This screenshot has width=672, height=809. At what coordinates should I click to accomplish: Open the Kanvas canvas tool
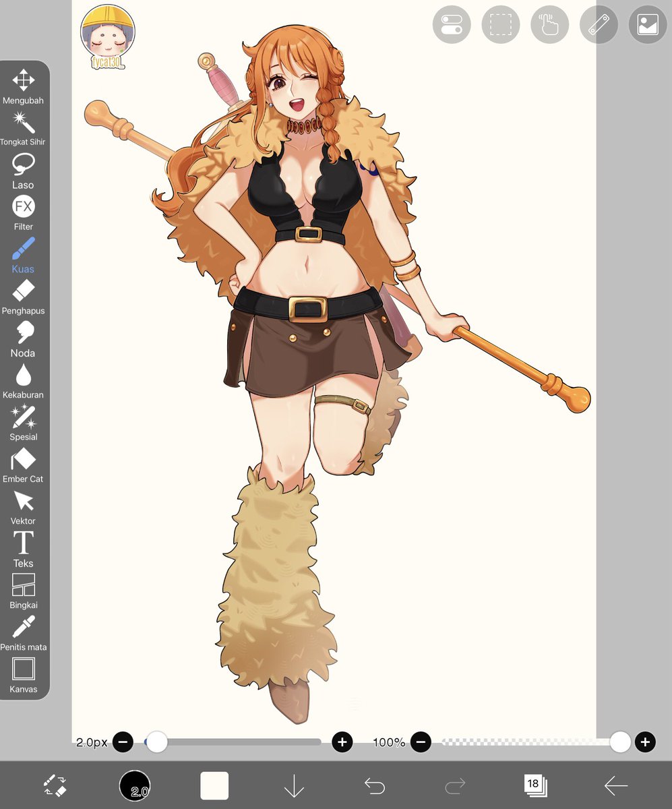(23, 676)
